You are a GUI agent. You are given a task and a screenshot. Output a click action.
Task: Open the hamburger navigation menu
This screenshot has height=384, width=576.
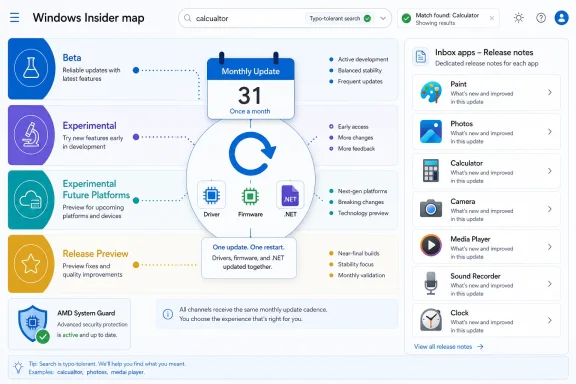point(15,17)
